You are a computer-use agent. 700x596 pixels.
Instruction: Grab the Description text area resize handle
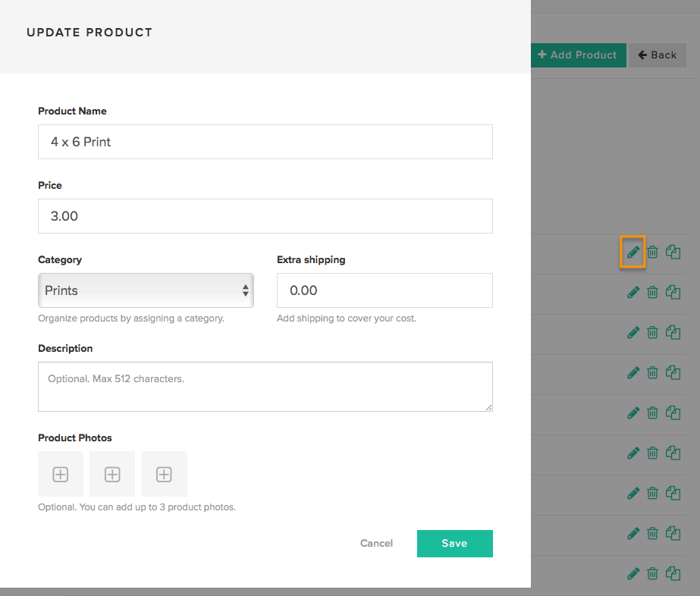click(489, 408)
